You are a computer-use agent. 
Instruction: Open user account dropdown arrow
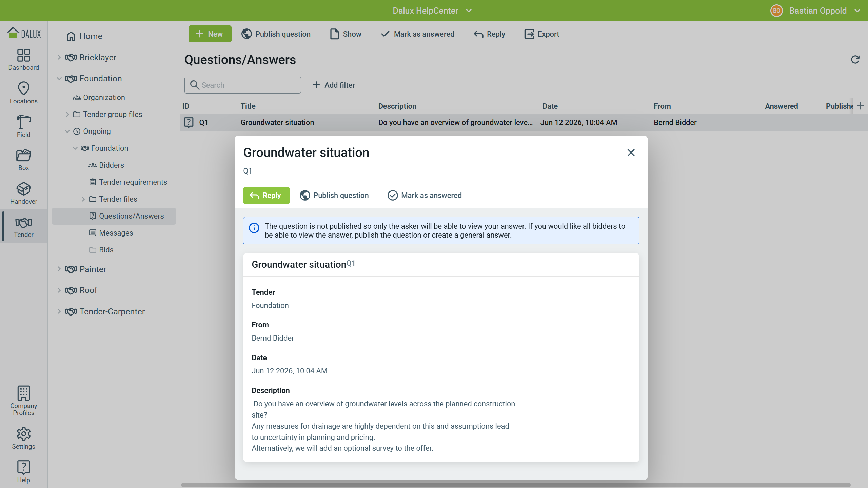[857, 11]
